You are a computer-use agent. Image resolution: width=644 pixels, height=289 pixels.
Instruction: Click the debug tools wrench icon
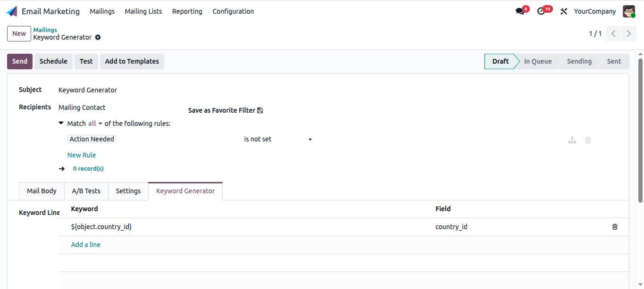pyautogui.click(x=563, y=11)
